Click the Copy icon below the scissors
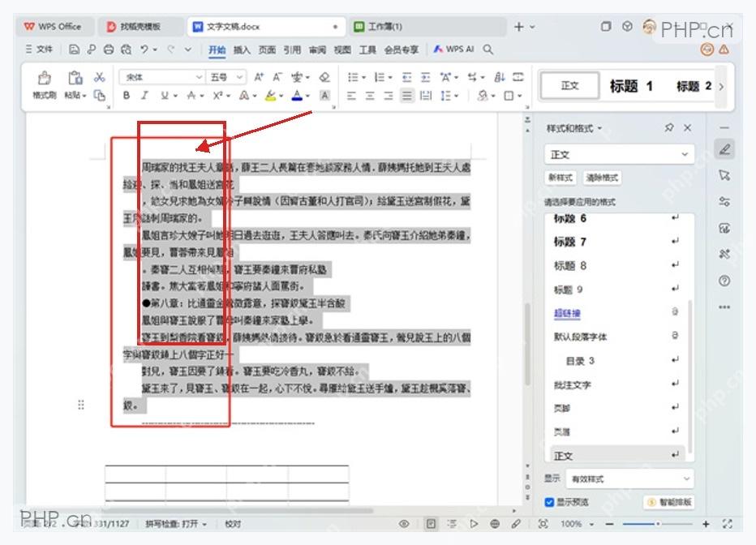This screenshot has width=756, height=545. (99, 96)
